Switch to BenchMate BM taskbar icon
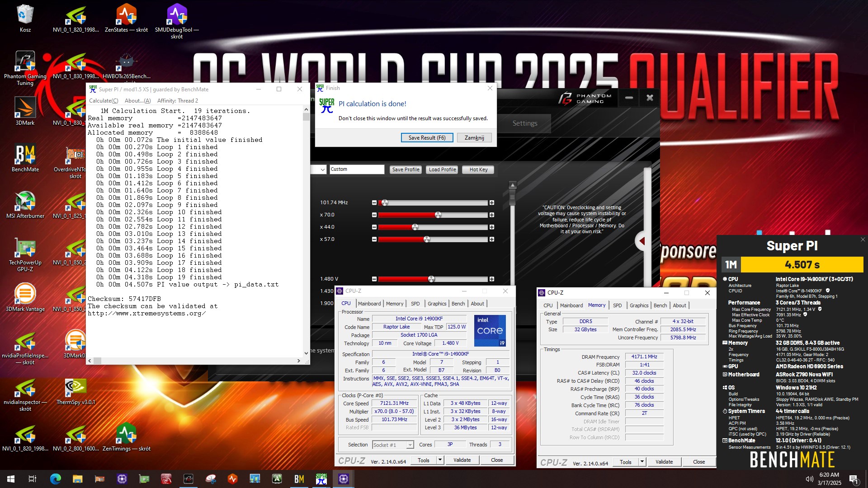This screenshot has height=488, width=868. tap(299, 479)
